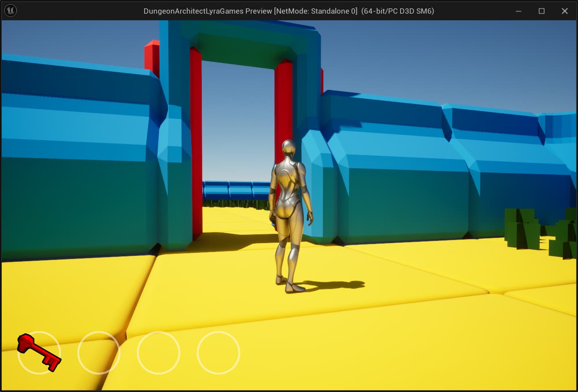Maximize the game preview window
Image resolution: width=578 pixels, height=392 pixels.
[541, 11]
